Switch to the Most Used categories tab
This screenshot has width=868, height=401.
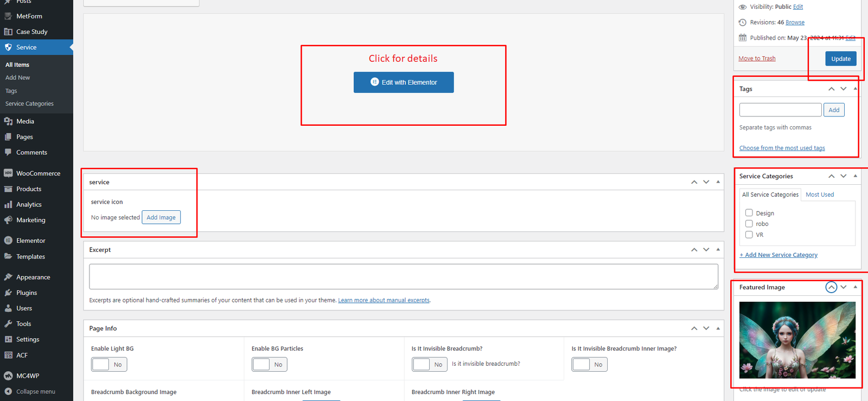click(x=819, y=195)
